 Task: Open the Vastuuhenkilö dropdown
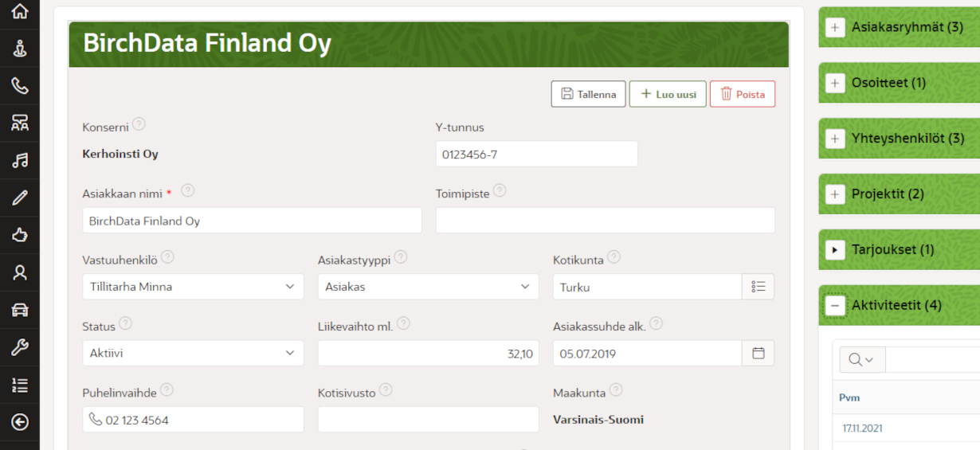click(193, 287)
